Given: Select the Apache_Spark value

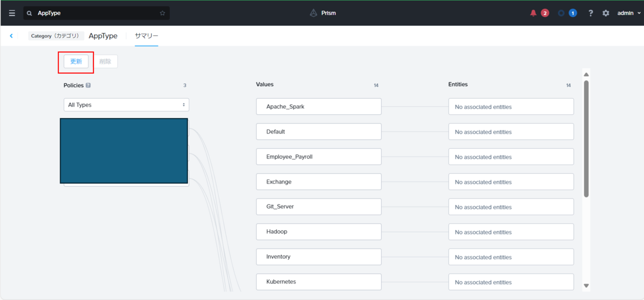Looking at the screenshot, I should pos(319,106).
